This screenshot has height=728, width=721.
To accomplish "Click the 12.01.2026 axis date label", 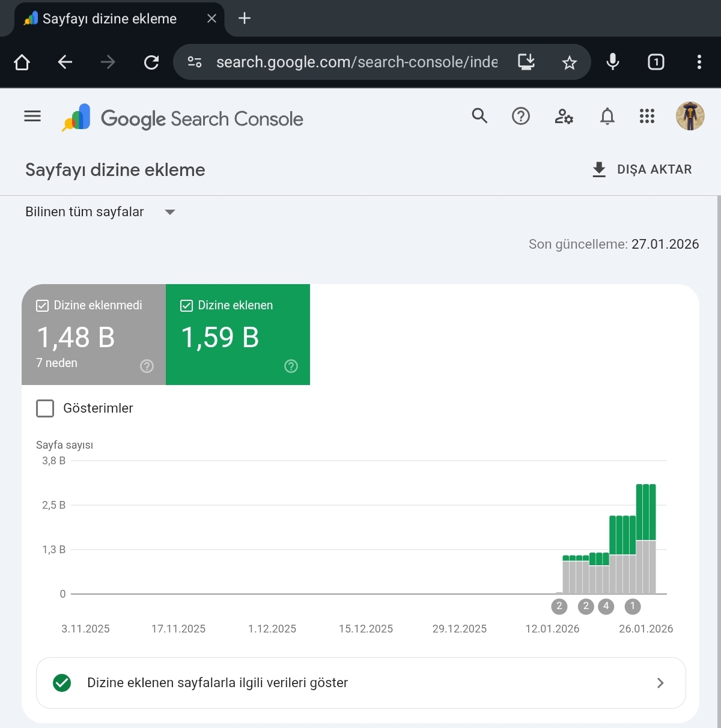I will (x=552, y=629).
